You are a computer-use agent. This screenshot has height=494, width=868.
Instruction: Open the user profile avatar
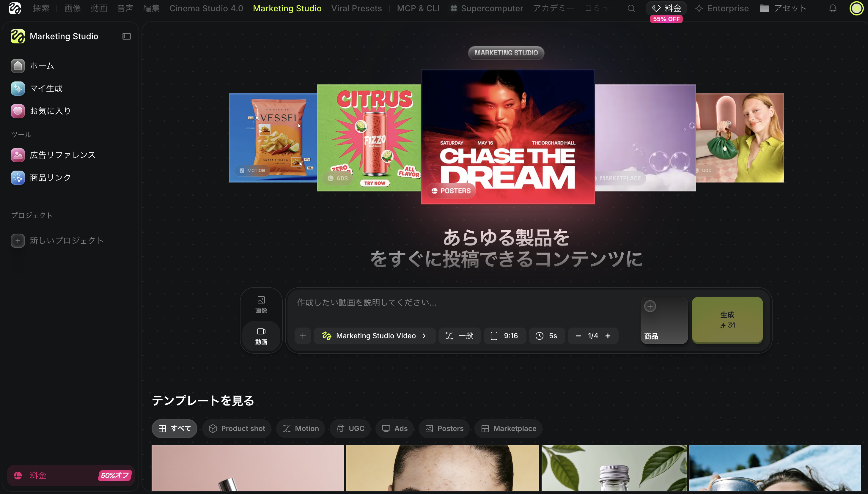(x=856, y=8)
